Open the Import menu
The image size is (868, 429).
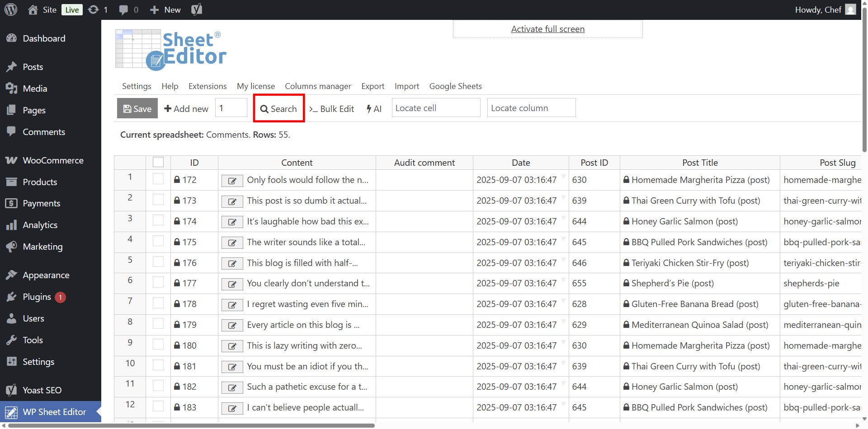tap(407, 86)
